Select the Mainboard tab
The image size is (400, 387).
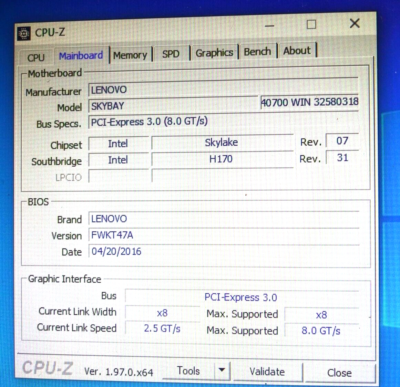click(81, 55)
